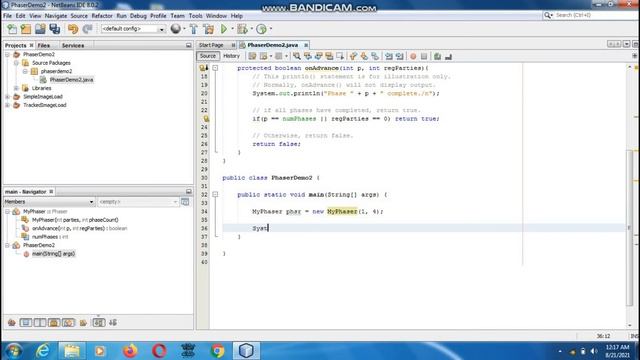Open the Refactor menu
The height and width of the screenshot is (360, 640).
click(102, 16)
